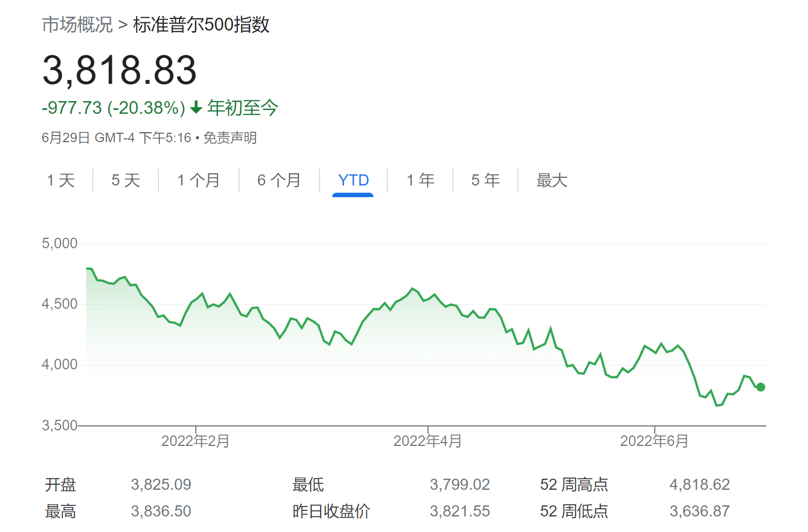This screenshot has height=532, width=808.
Task: Click the 4,500 y-axis label
Action: click(59, 304)
